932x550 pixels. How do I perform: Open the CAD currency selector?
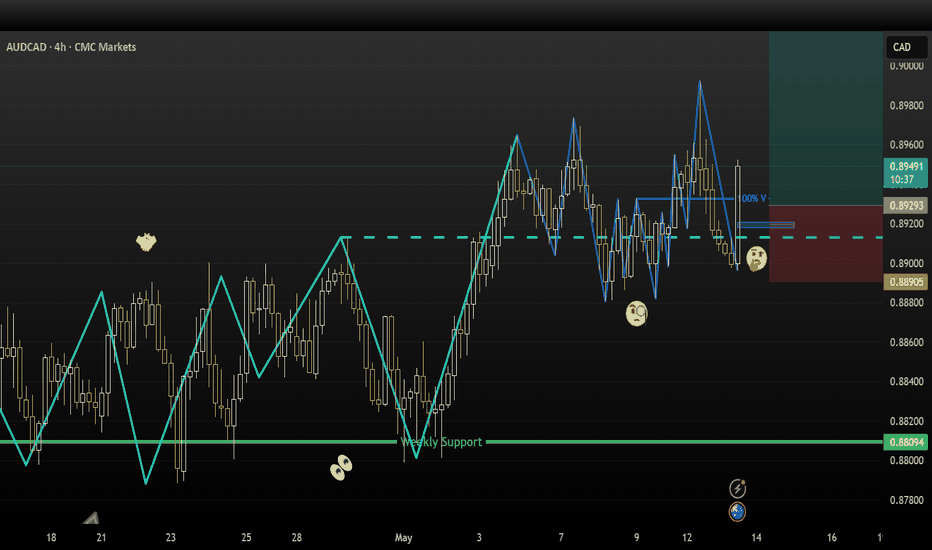pos(906,47)
